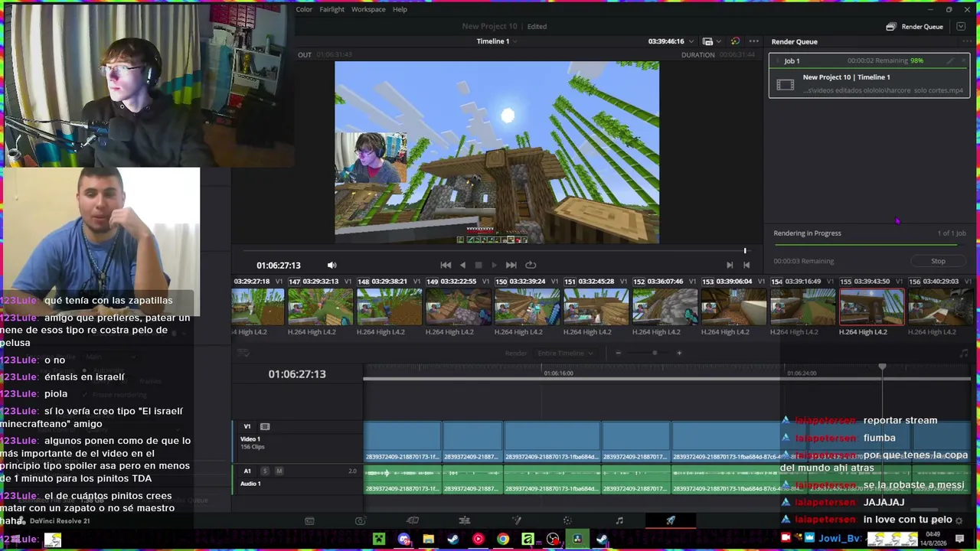Open the Help menu
The image size is (980, 551).
400,9
